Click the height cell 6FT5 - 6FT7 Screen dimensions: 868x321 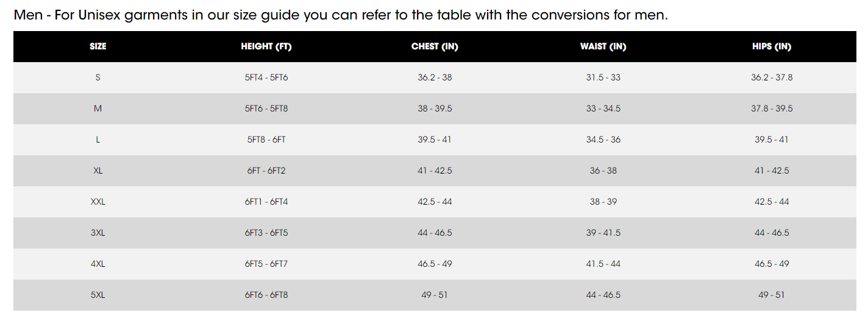[266, 264]
